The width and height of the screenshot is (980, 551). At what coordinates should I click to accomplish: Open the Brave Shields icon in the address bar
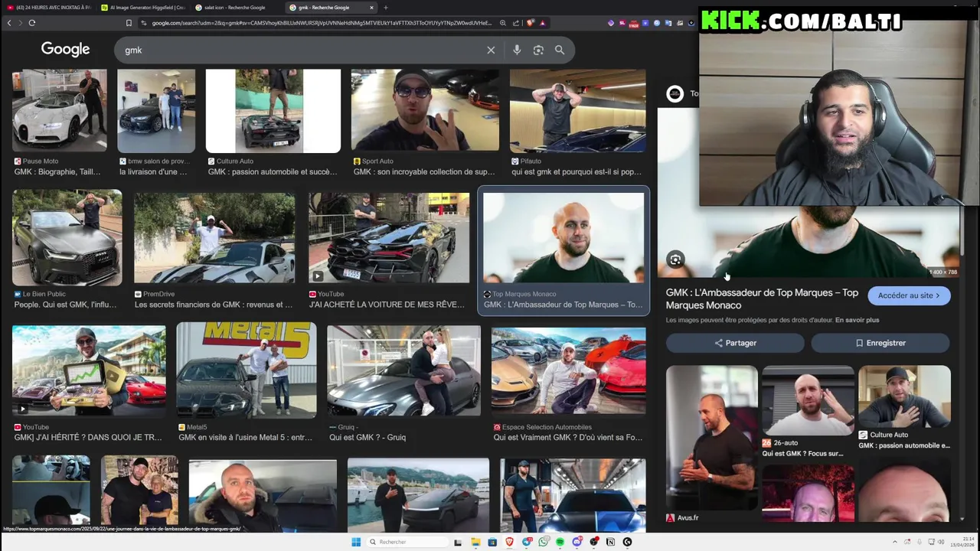pos(530,23)
